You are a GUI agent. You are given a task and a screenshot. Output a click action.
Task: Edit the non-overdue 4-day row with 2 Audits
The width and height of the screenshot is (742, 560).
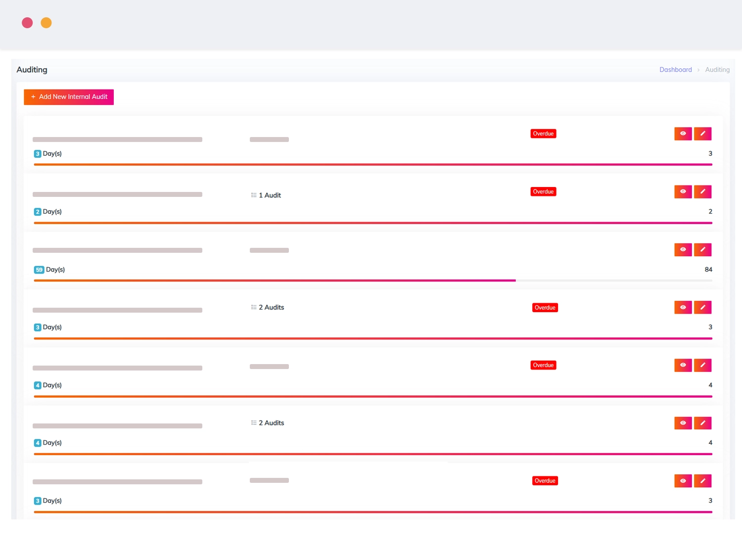(702, 423)
